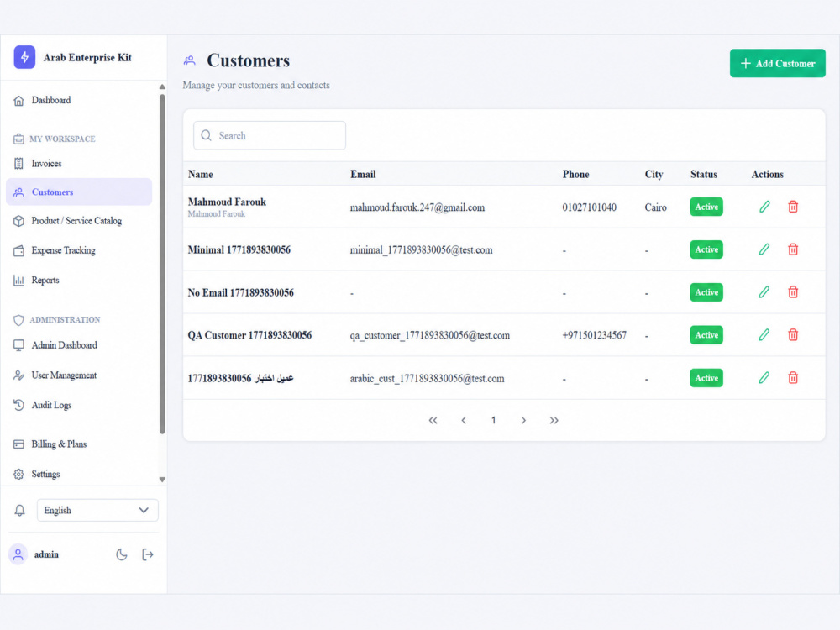The image size is (840, 630).
Task: Click the notification bell icon
Action: click(x=20, y=511)
